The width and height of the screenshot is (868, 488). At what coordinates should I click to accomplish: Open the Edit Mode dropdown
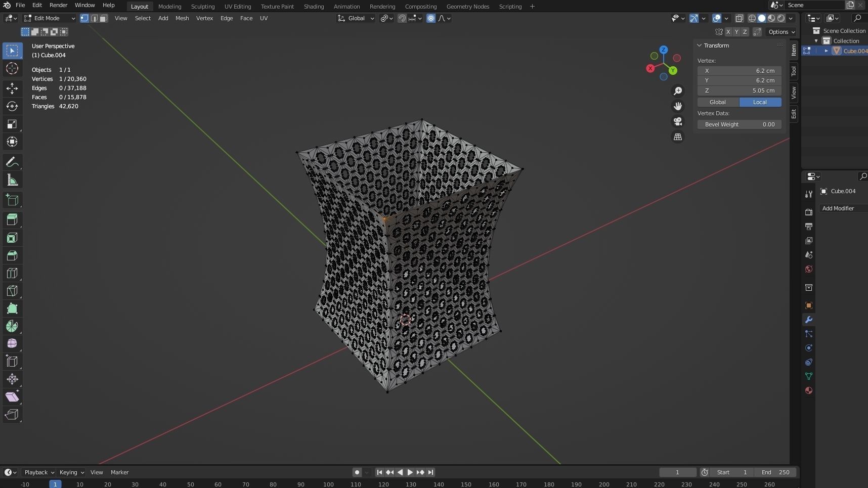point(50,18)
